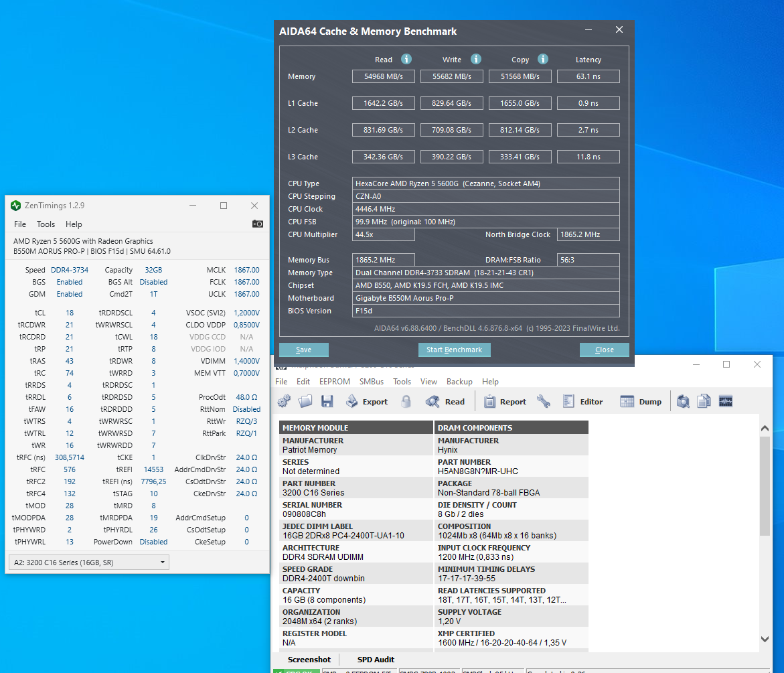Click the DRAM COMPONENTS column header
The image size is (784, 673).
point(512,427)
